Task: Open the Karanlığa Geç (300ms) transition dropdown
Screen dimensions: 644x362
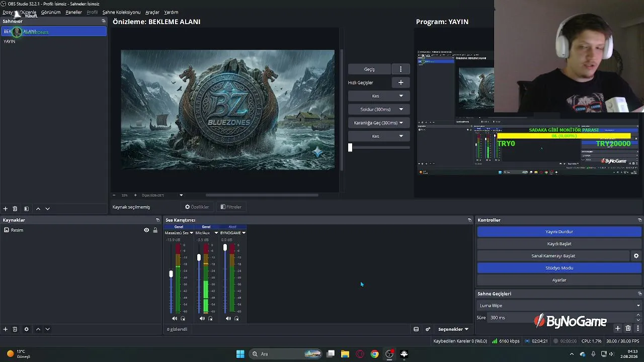Action: tap(378, 123)
